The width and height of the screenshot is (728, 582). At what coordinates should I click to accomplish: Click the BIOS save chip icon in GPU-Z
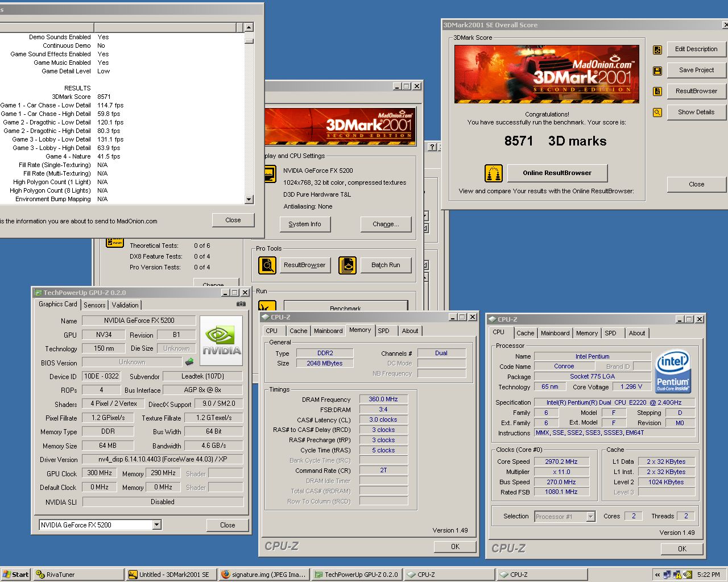[x=189, y=361]
